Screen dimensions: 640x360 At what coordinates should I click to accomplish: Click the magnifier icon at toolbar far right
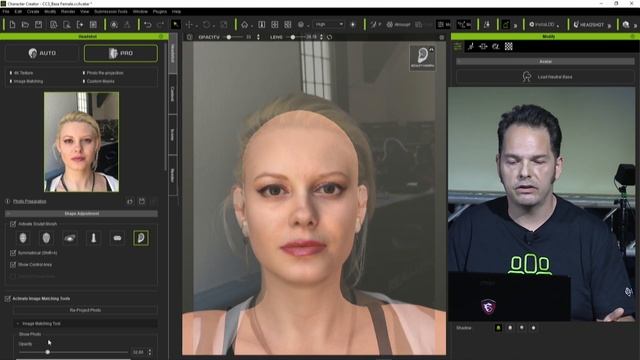tap(626, 25)
